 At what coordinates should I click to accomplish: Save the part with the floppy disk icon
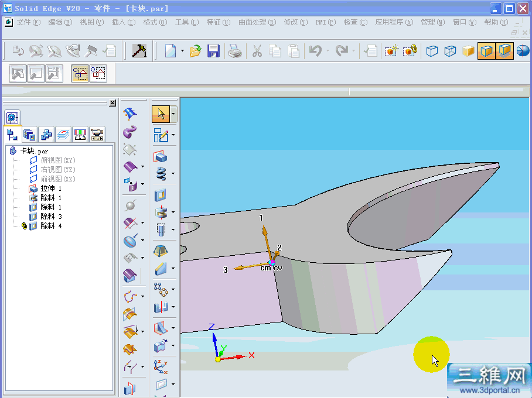coord(213,51)
